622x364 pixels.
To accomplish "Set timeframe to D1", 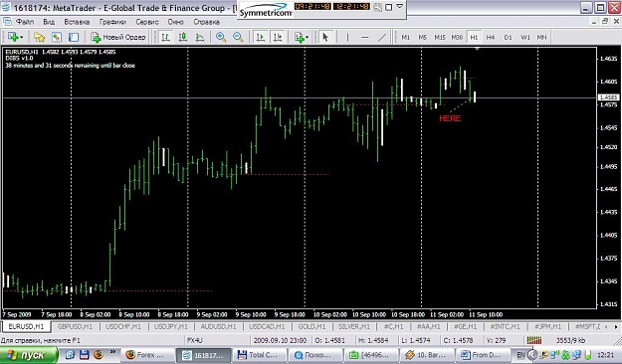I will coord(508,37).
